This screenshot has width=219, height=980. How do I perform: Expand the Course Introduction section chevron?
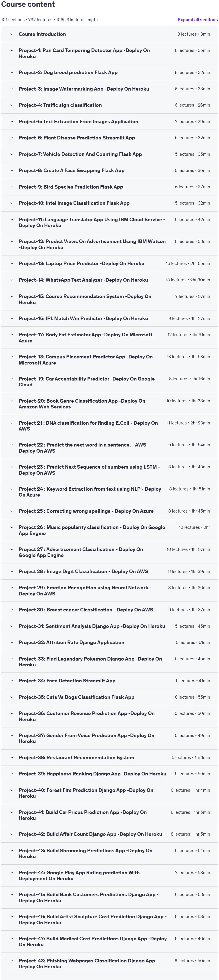pos(12,34)
